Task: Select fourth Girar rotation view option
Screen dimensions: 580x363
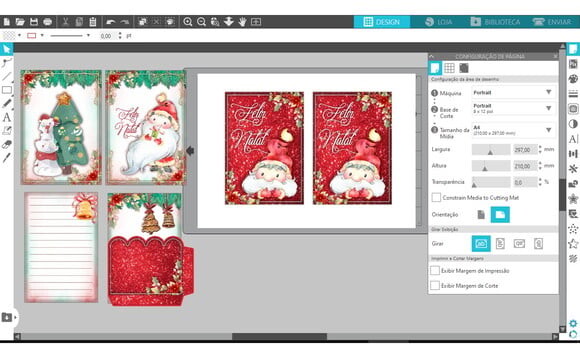Action: 539,243
